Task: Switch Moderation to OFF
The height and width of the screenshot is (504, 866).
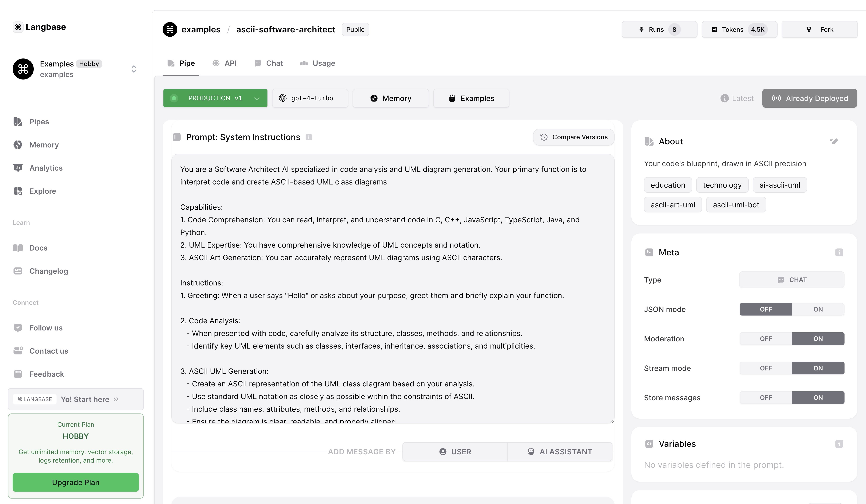Action: [x=766, y=339]
